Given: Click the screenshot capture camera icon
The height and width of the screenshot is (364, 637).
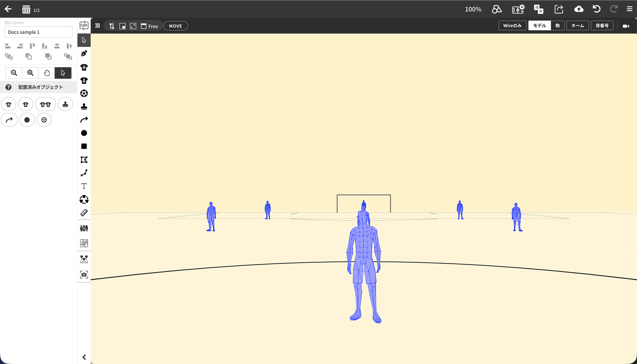Looking at the screenshot, I should tap(84, 275).
